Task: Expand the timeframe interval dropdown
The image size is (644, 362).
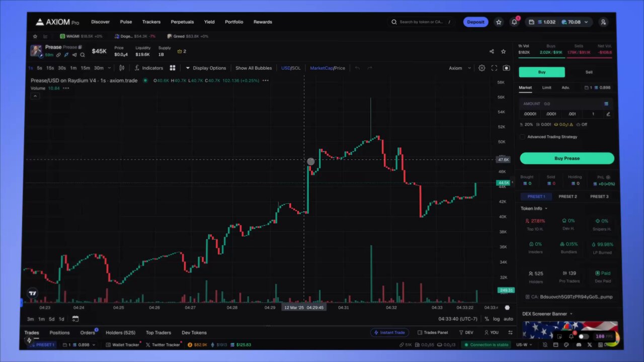Action: (110, 68)
